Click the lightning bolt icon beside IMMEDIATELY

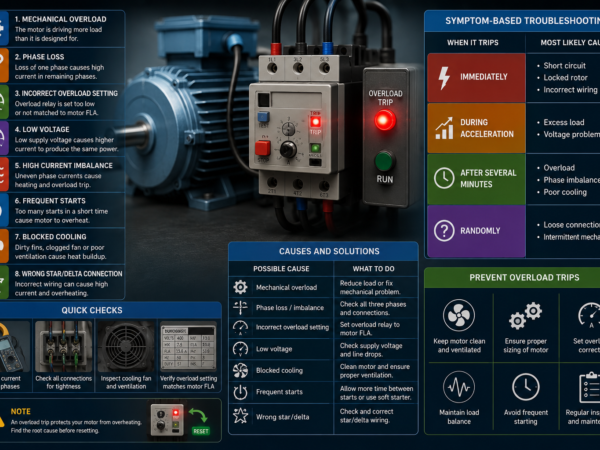(x=444, y=78)
